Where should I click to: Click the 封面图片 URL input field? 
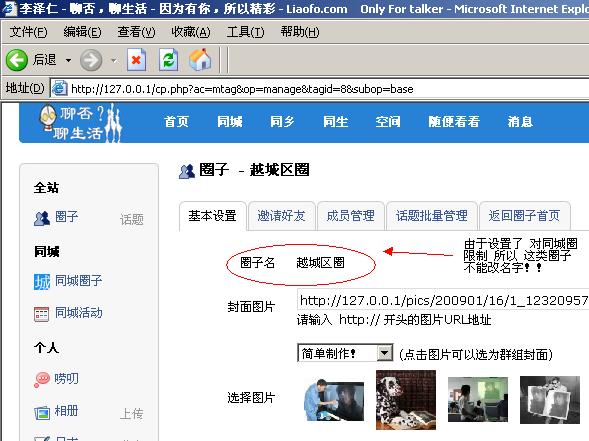tap(443, 300)
